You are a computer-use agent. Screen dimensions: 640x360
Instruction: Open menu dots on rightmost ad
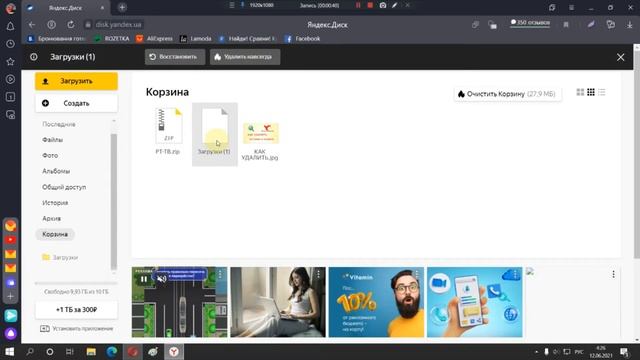click(x=613, y=274)
